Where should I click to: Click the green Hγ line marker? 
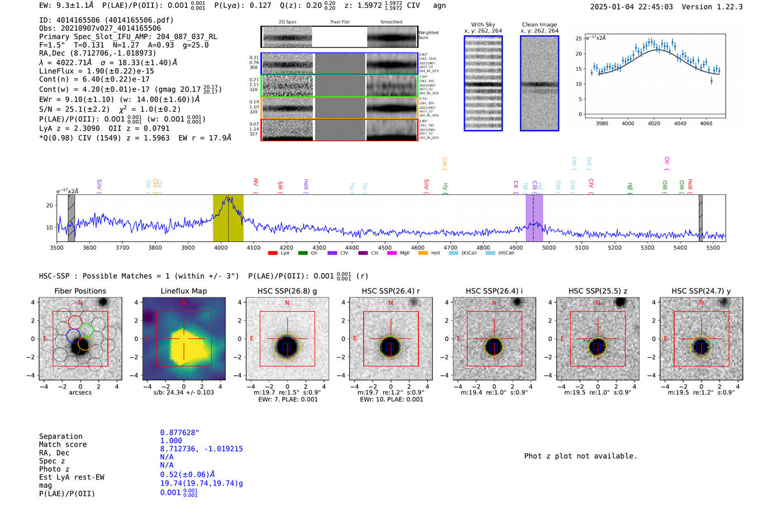445,189
